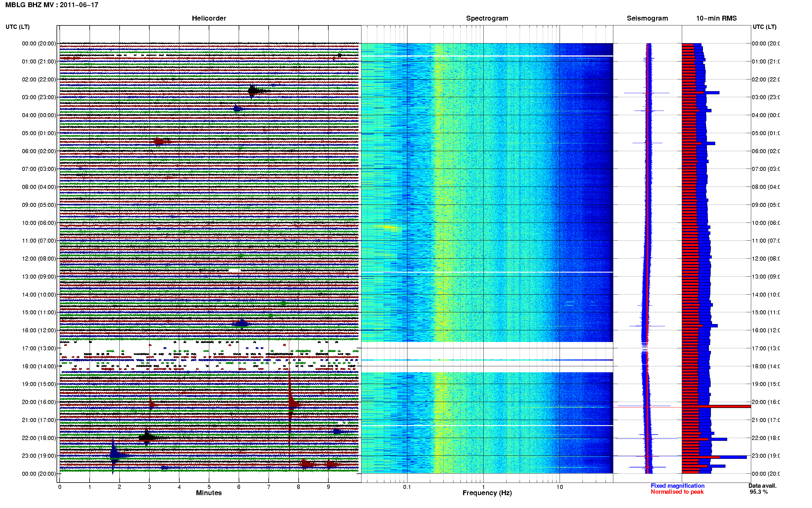
Task: Click left axis label '05:00 (01:00)'
Action: [x=39, y=133]
